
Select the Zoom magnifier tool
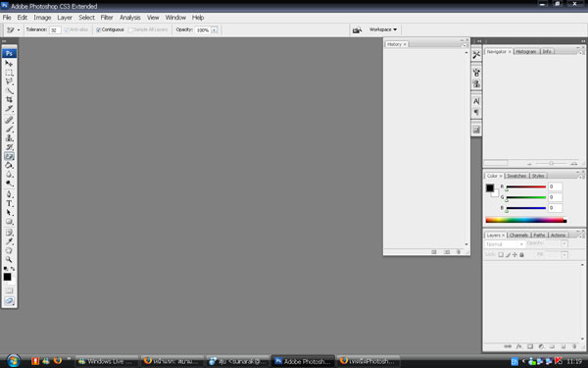(x=9, y=260)
